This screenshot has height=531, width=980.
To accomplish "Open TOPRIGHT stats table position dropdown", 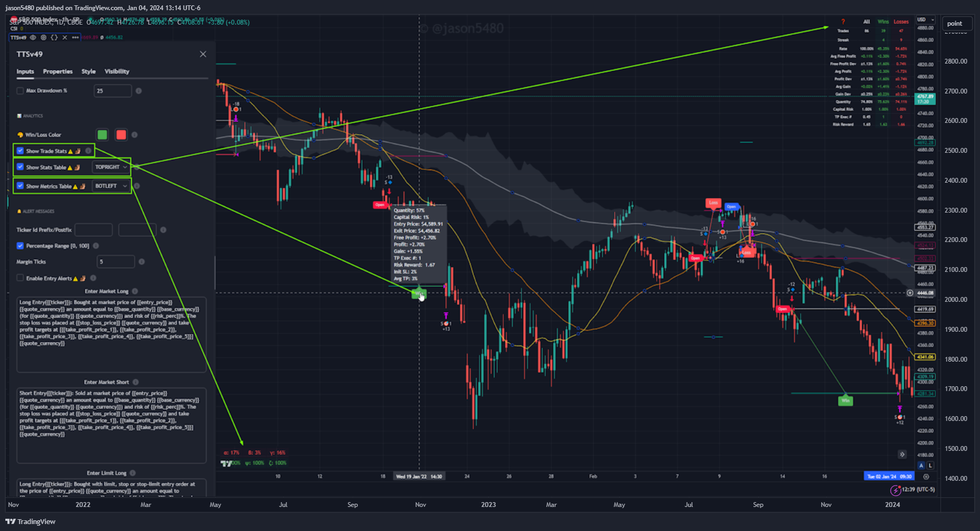I will pos(111,167).
